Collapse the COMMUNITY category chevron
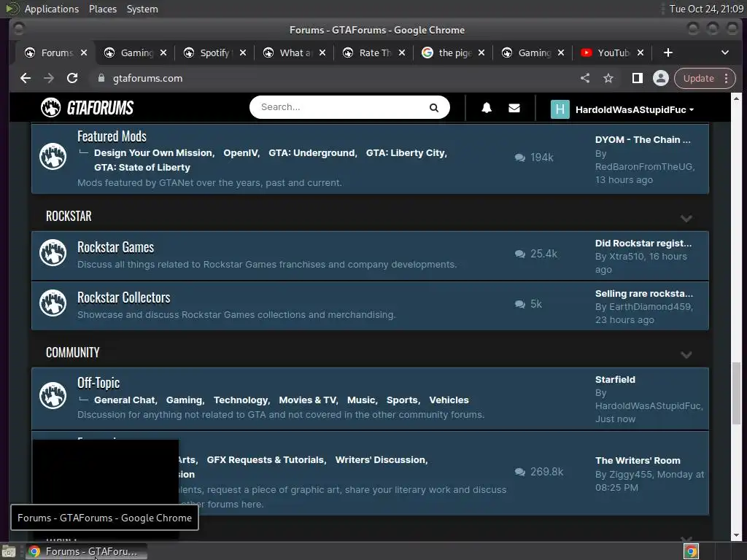 (x=686, y=355)
